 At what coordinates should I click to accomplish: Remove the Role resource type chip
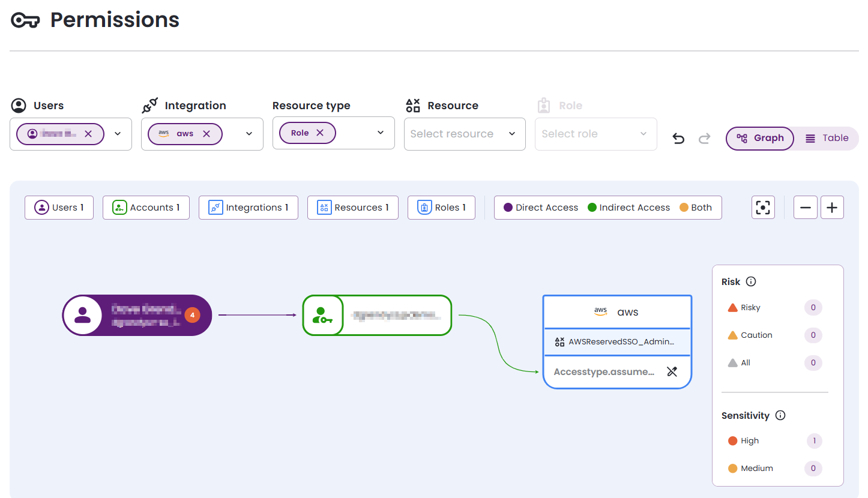pos(321,133)
